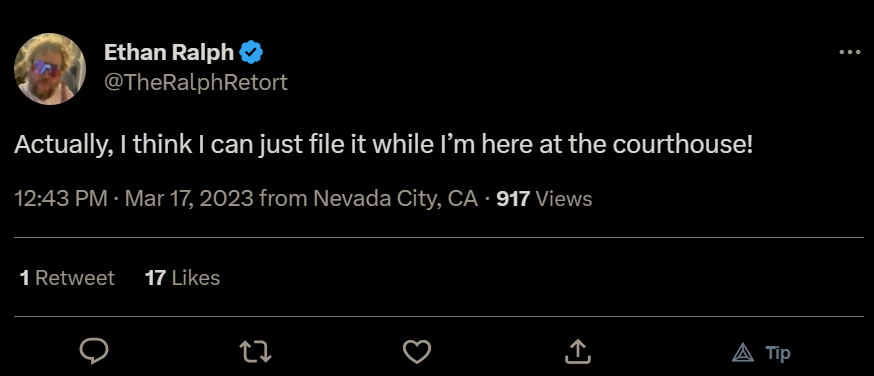Open the three-dot more options menu
Image resolution: width=874 pixels, height=376 pixels.
click(849, 52)
